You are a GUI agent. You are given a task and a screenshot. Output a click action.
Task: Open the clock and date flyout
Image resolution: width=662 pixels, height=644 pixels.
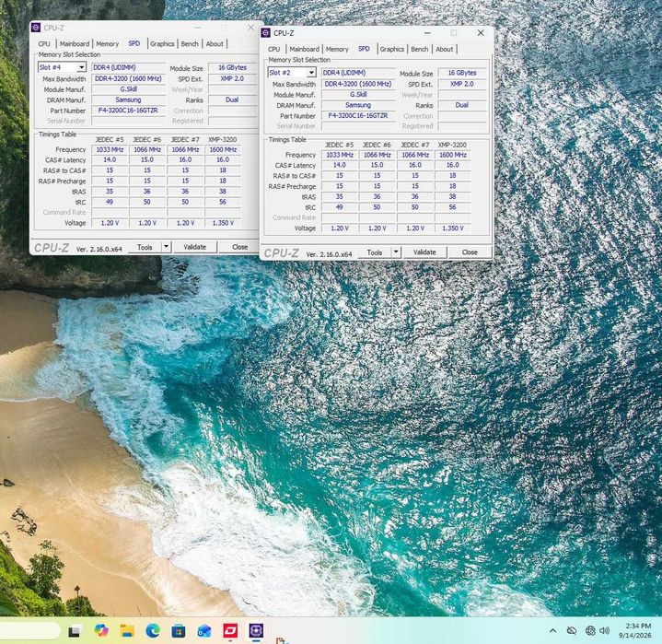pos(635,630)
